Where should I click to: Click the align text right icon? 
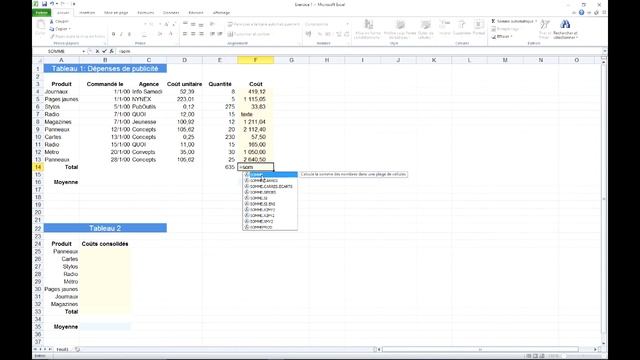click(x=201, y=34)
